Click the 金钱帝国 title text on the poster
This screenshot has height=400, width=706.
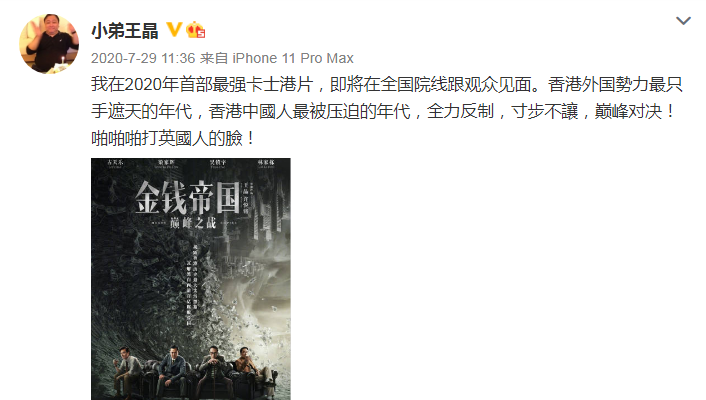(x=187, y=197)
